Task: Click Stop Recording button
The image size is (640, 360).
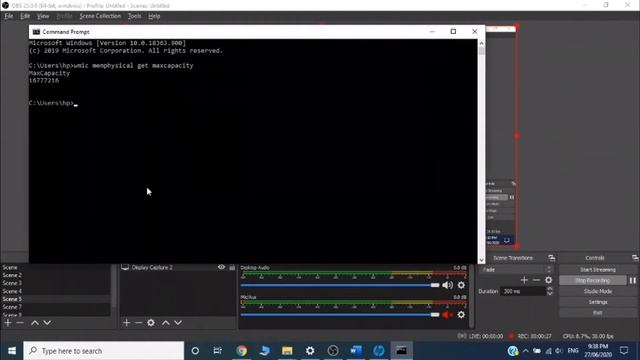Action: 593,280
